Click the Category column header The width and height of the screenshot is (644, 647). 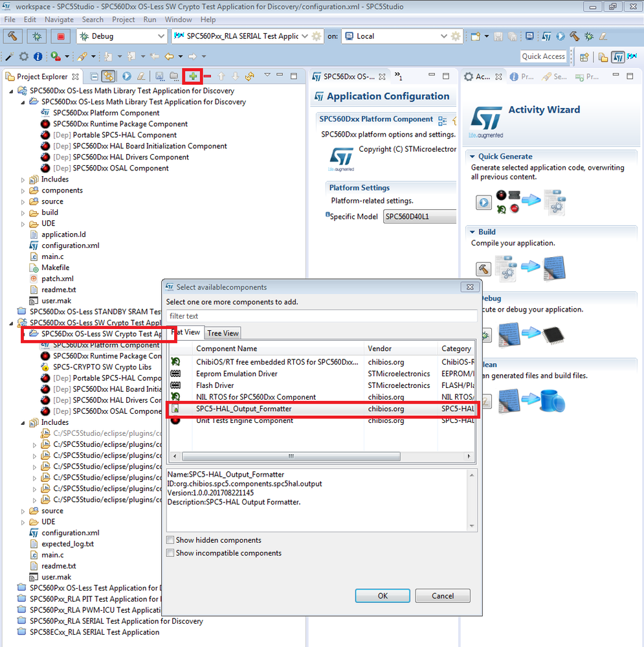click(456, 348)
